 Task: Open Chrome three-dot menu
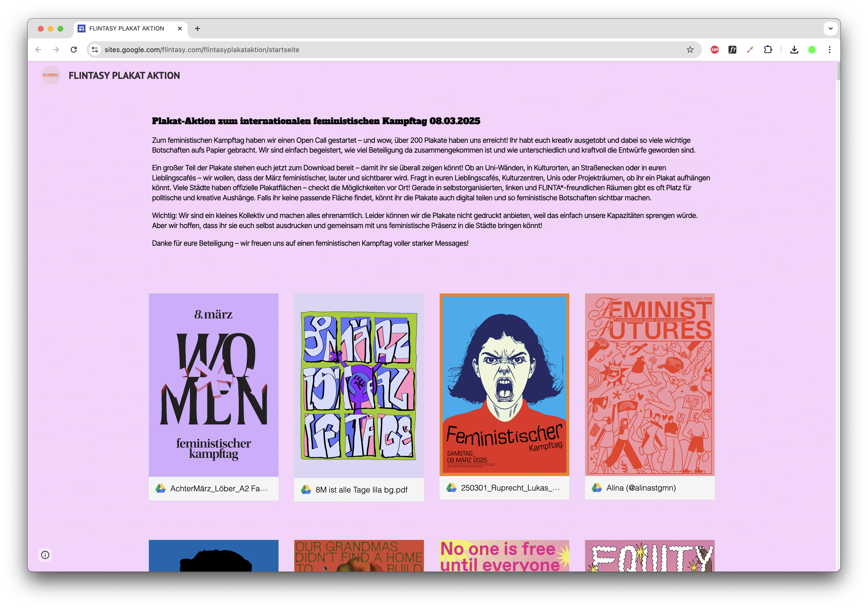[x=829, y=50]
